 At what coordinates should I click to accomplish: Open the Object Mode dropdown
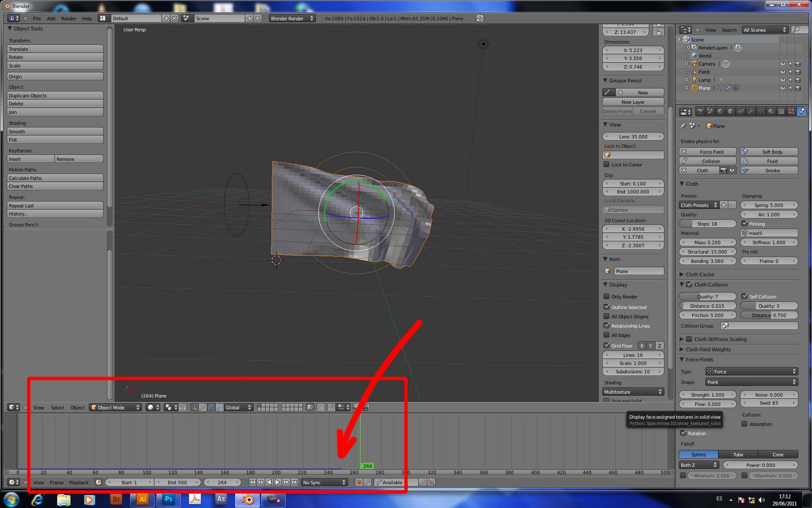click(x=115, y=407)
